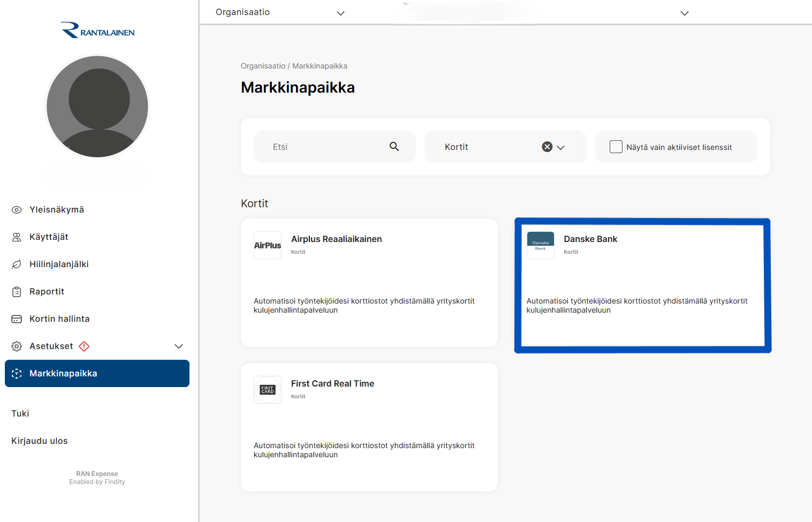This screenshot has width=812, height=522.
Task: Click the Hiilinjalanjälki leaf icon
Action: coord(17,264)
